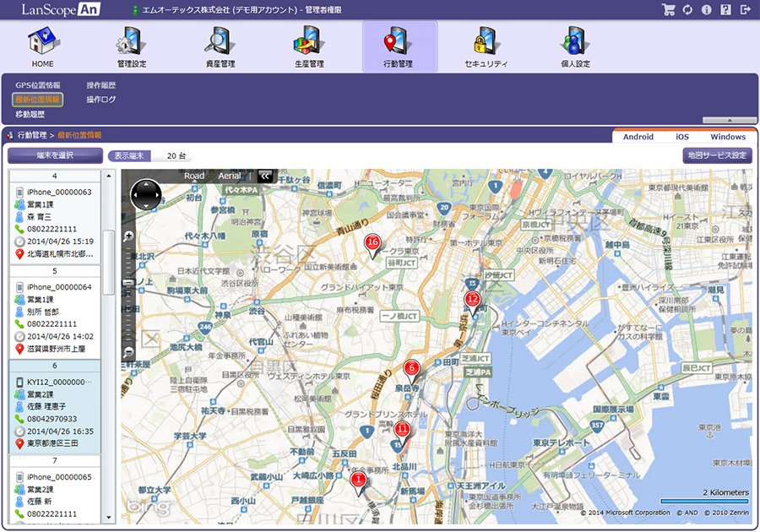Collapse the map toolbar with double-chevron

point(264,176)
